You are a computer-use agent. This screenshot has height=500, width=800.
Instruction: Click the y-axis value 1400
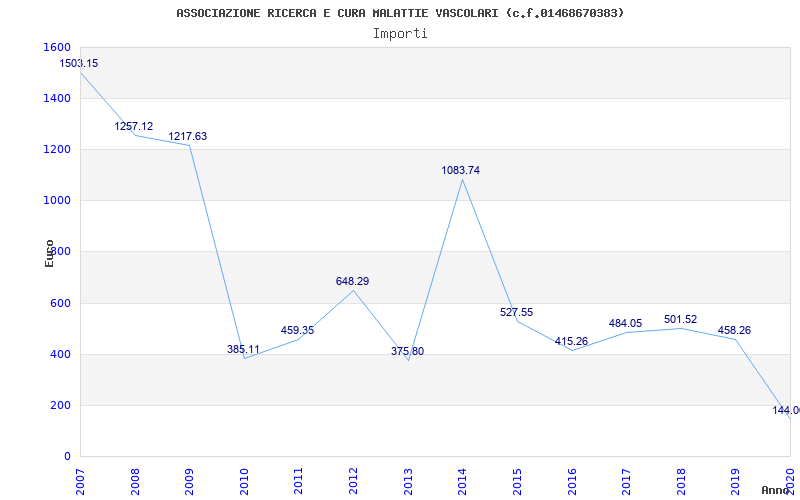58,98
